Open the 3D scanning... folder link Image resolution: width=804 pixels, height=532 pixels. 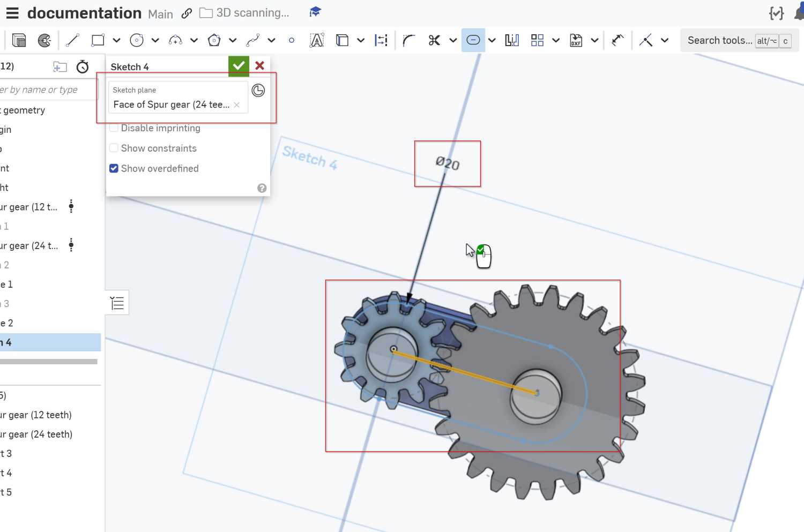pos(244,13)
